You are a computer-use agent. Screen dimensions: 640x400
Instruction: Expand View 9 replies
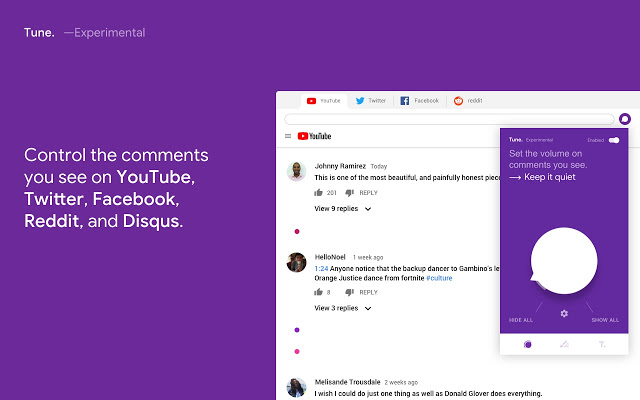tap(343, 209)
